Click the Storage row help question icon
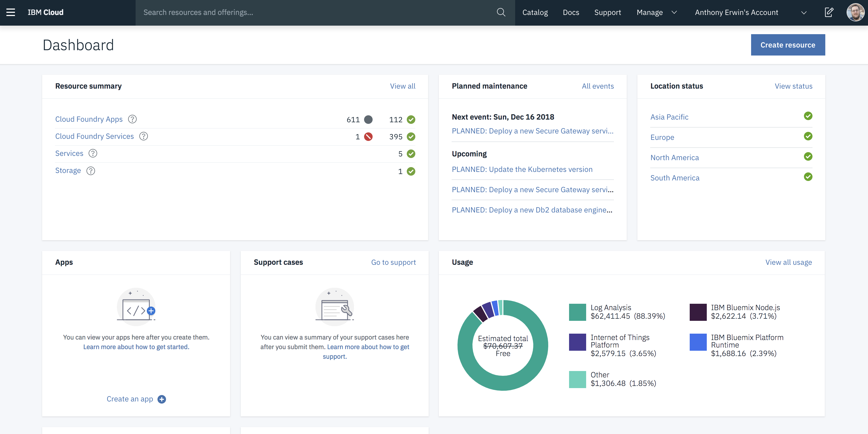This screenshot has height=434, width=868. [91, 171]
